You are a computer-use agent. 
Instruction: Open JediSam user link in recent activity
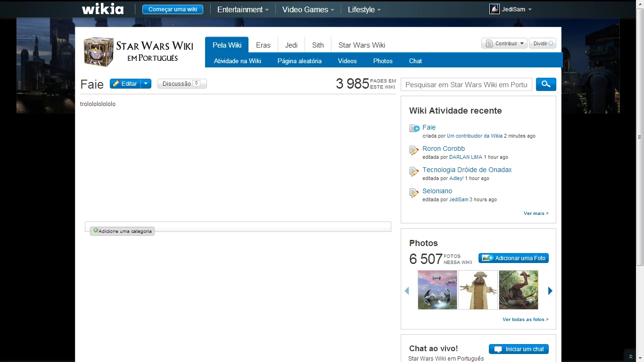(459, 199)
